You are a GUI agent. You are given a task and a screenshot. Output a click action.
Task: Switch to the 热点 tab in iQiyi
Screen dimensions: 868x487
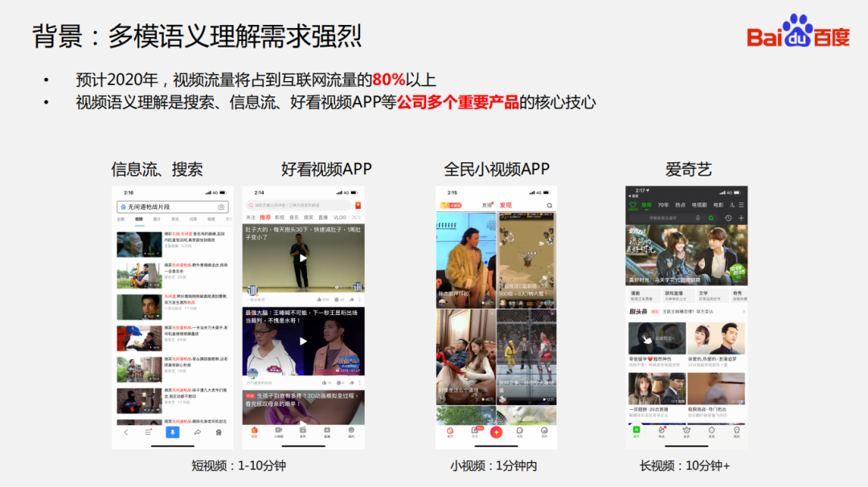(x=681, y=205)
